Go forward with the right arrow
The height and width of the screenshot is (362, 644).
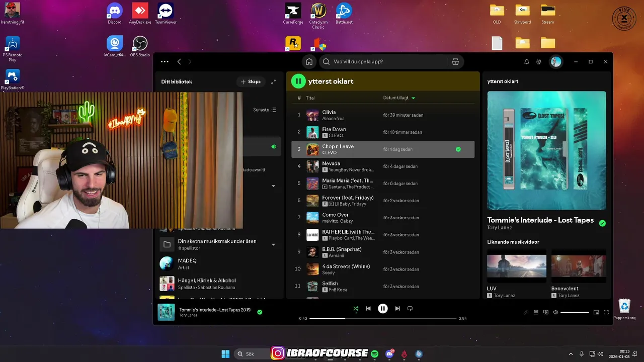pos(190,61)
